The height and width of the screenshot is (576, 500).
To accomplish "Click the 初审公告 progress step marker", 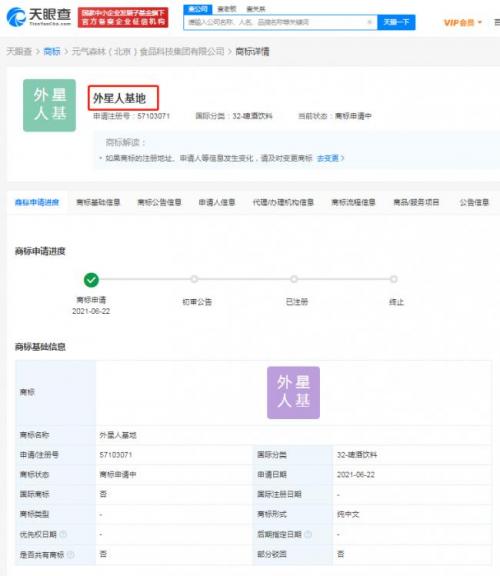I will (x=194, y=279).
